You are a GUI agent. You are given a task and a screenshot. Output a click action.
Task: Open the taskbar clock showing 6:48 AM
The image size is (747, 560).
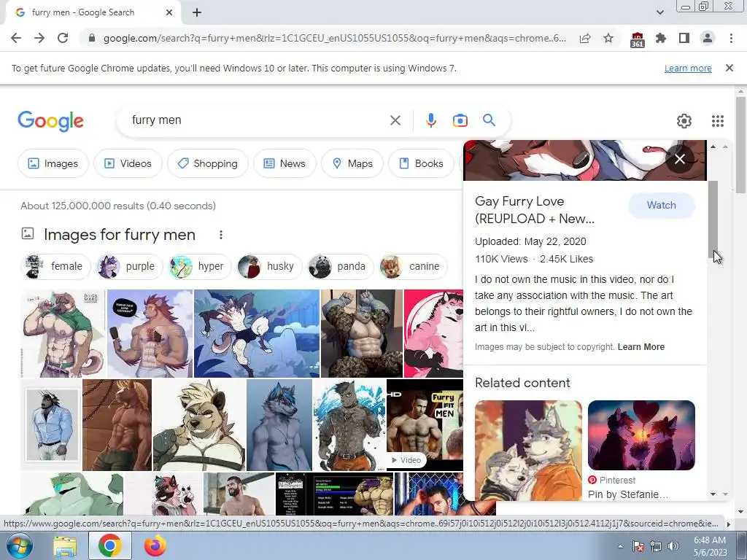(710, 546)
